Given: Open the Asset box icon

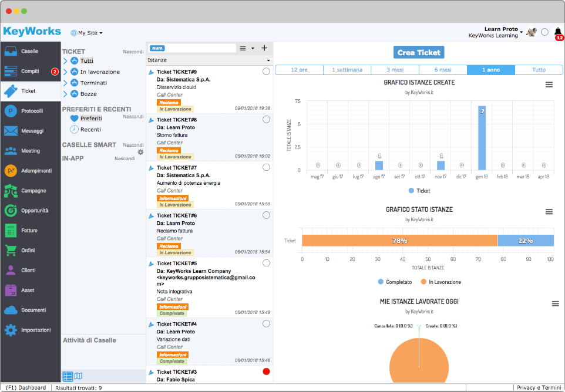Looking at the screenshot, I should [x=11, y=290].
